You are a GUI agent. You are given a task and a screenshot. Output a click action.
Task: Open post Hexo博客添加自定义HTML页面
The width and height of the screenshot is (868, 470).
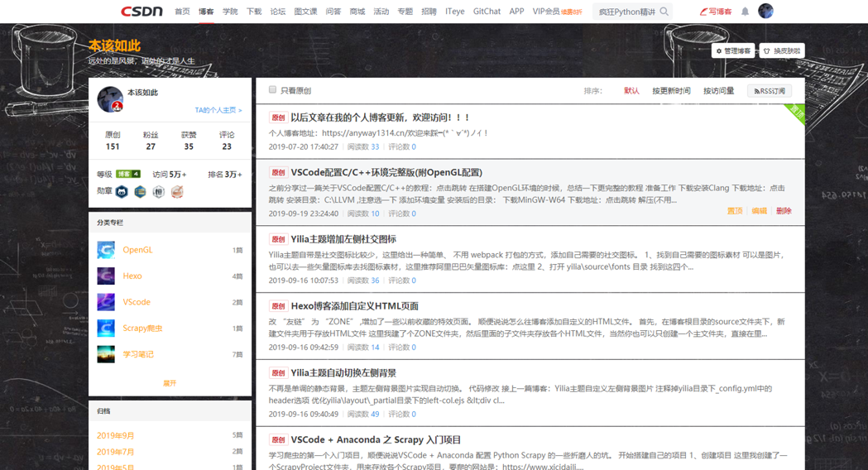point(354,306)
